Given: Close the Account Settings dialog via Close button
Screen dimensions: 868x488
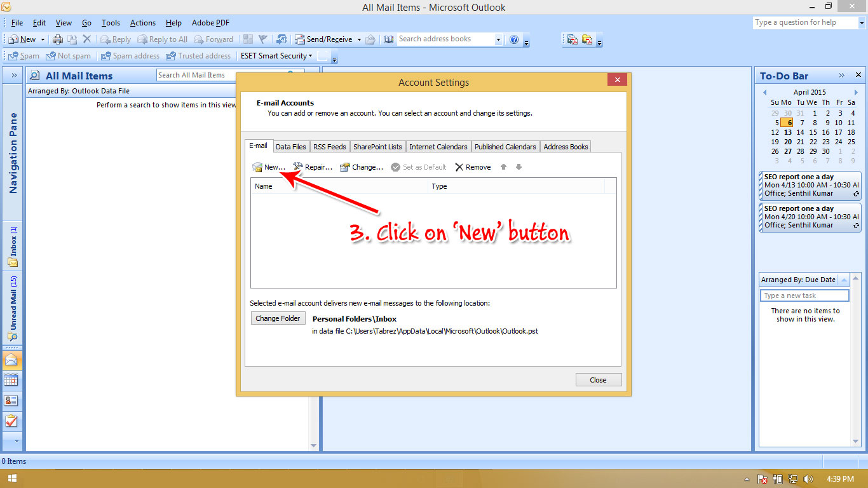Looking at the screenshot, I should tap(598, 379).
